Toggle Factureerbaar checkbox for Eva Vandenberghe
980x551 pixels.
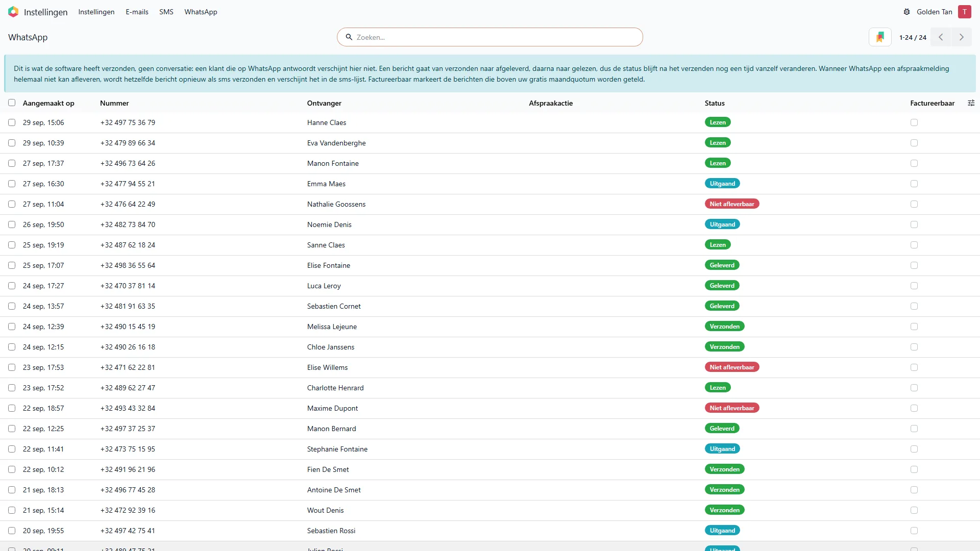coord(914,143)
